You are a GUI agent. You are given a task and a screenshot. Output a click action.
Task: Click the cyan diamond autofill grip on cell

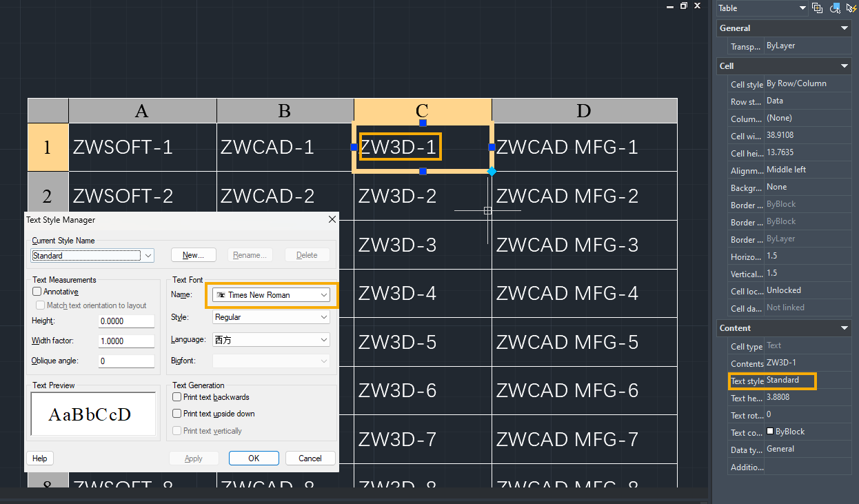click(x=492, y=171)
